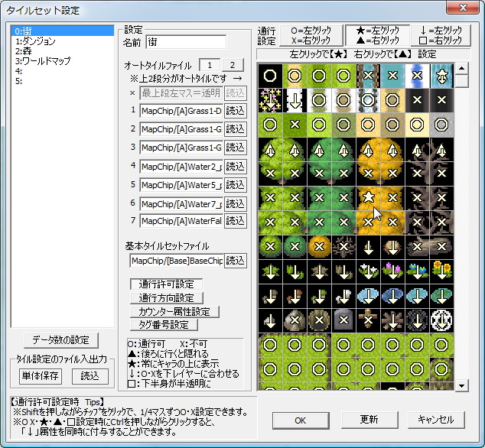Viewport: 485px width, 448px height.
Task: Click 読込 for autotile slot 7
Action: 236,221
